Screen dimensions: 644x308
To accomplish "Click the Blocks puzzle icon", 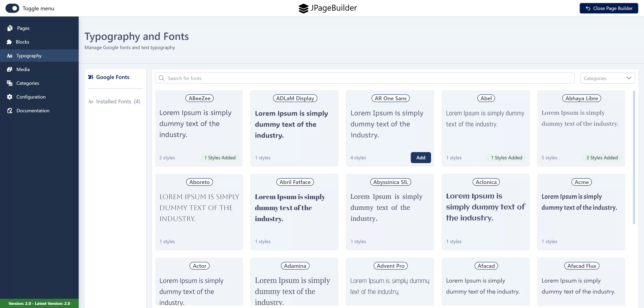I will (9, 42).
